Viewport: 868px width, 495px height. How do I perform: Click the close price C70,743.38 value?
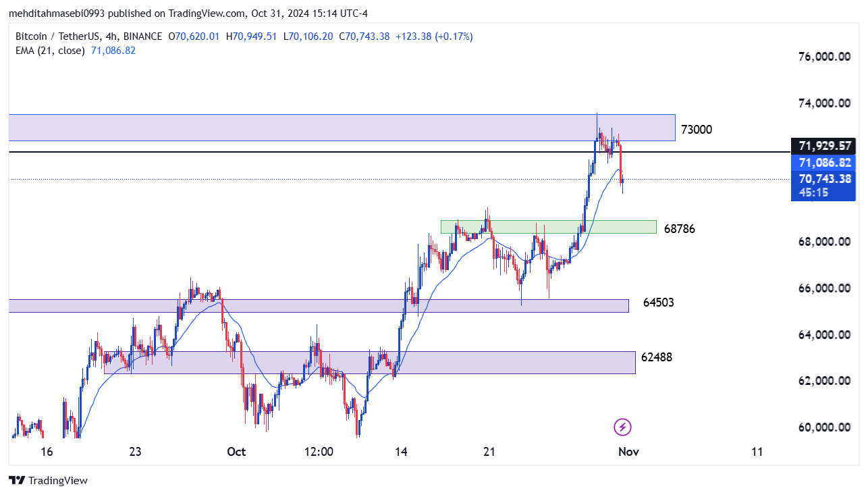click(364, 36)
